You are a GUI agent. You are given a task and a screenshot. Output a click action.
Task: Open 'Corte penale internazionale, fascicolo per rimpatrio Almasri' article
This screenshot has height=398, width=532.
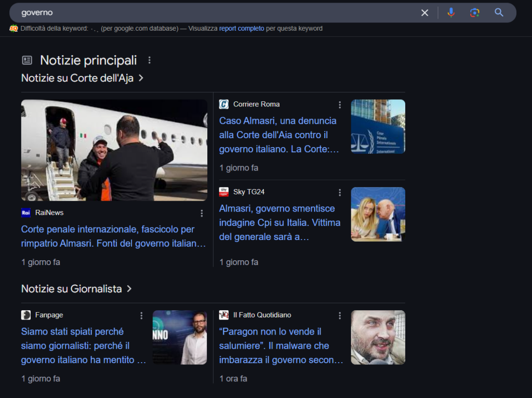[113, 236]
